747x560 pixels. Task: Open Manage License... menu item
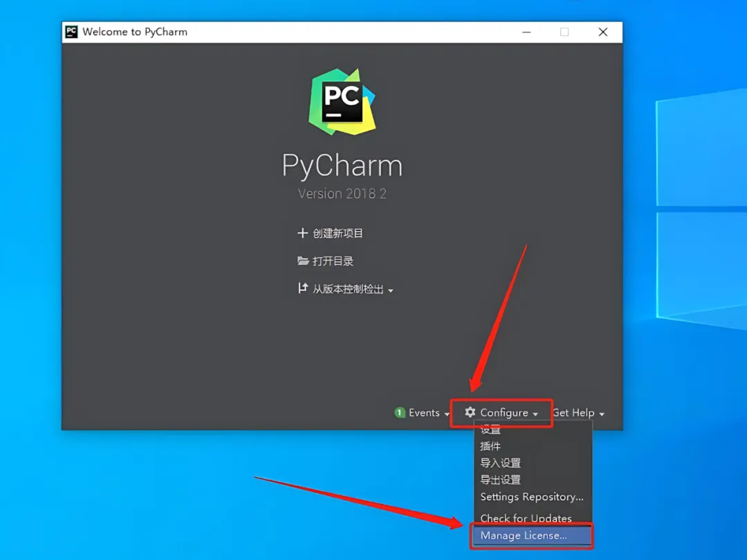[x=532, y=536]
